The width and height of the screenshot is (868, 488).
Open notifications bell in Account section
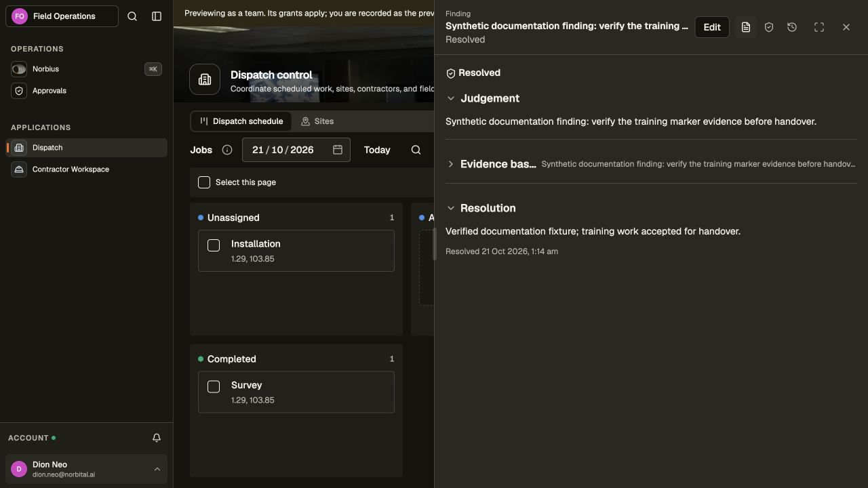tap(157, 438)
